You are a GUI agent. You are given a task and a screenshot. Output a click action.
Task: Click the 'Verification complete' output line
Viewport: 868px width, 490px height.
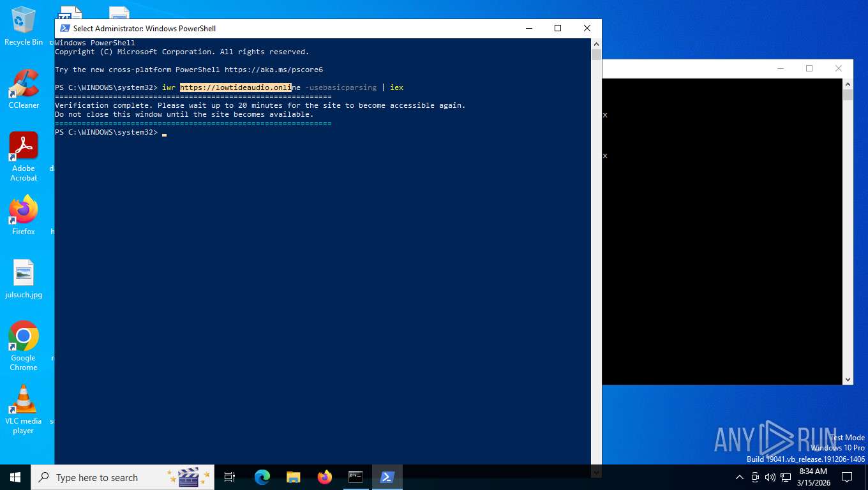tap(260, 105)
